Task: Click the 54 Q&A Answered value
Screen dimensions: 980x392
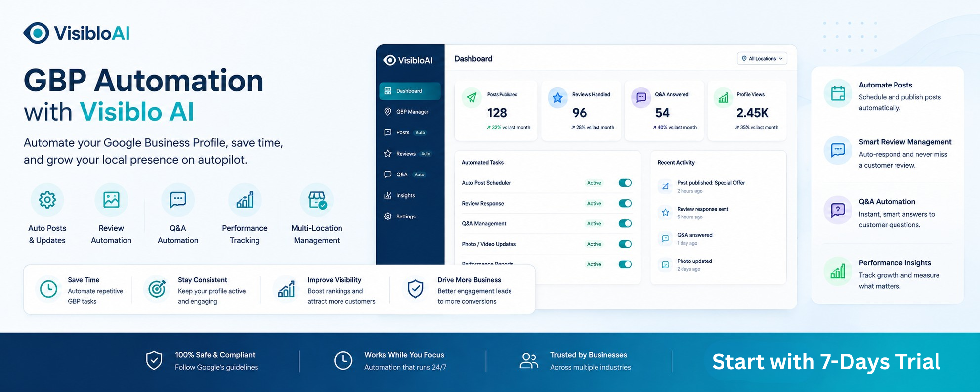Action: [x=662, y=113]
